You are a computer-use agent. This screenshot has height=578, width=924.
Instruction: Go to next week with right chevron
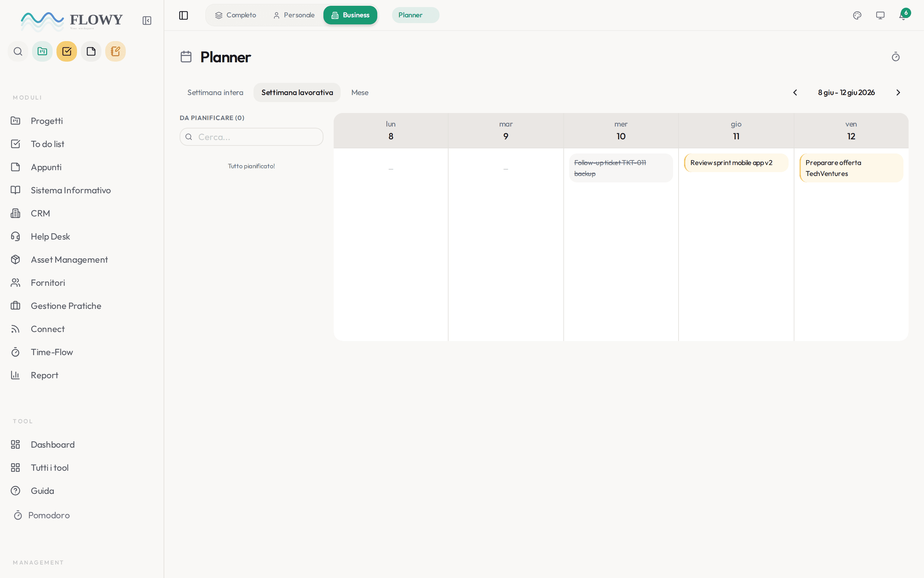tap(898, 92)
